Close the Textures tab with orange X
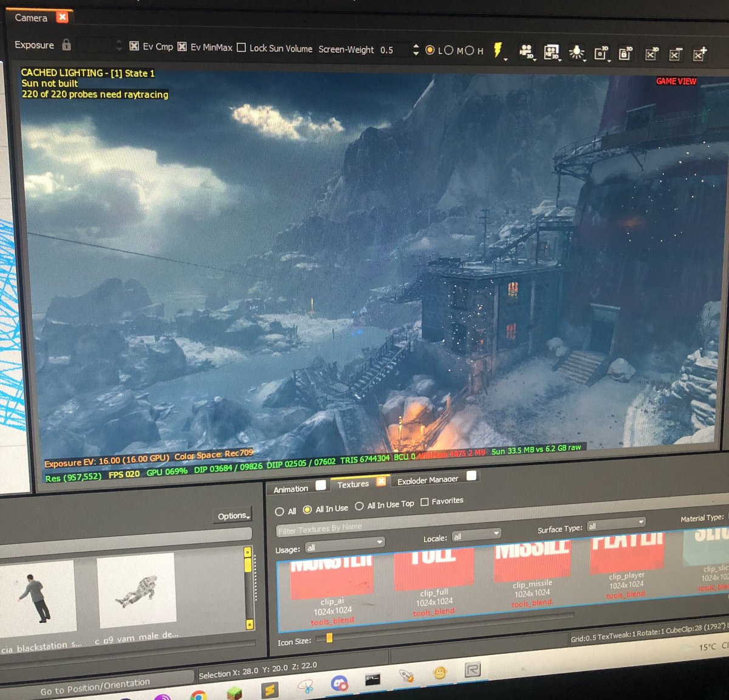729x700 pixels. 381,482
